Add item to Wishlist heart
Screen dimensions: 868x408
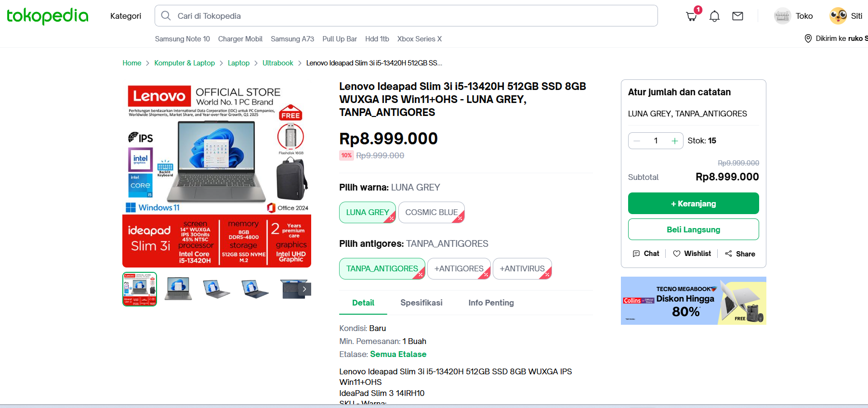(x=692, y=254)
